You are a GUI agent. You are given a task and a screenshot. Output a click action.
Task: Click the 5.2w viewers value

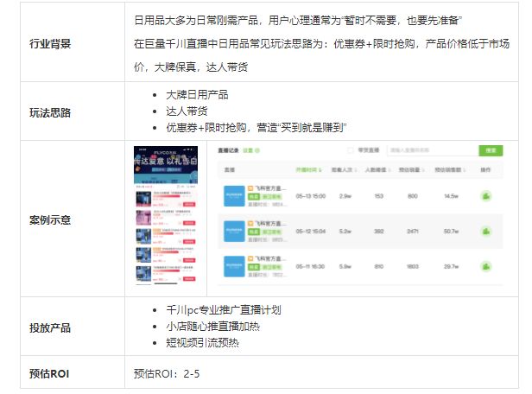(x=345, y=232)
